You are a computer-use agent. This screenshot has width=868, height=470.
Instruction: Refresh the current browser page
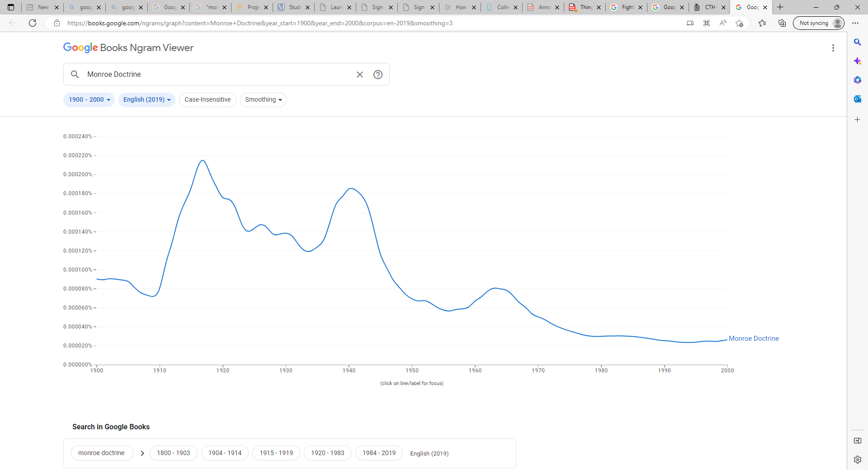pyautogui.click(x=33, y=23)
